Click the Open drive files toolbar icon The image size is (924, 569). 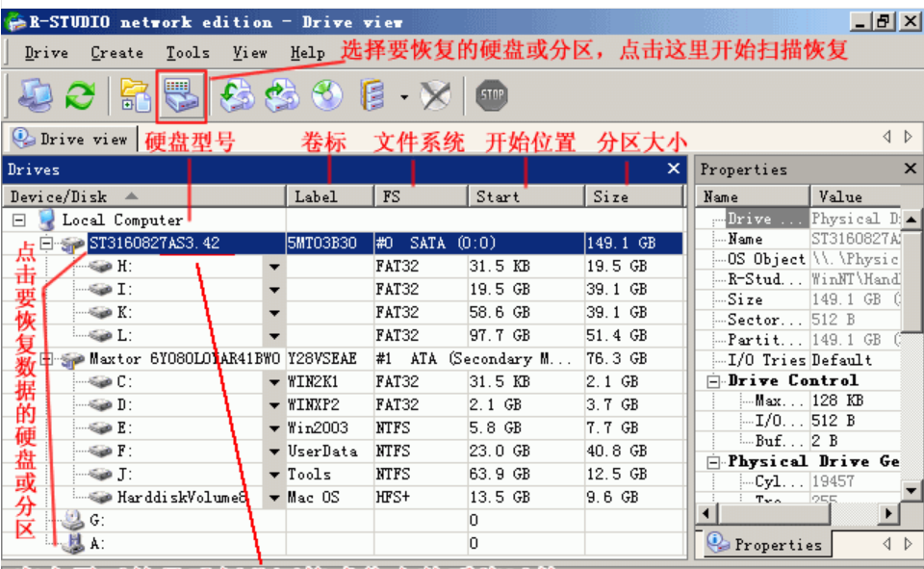click(136, 95)
